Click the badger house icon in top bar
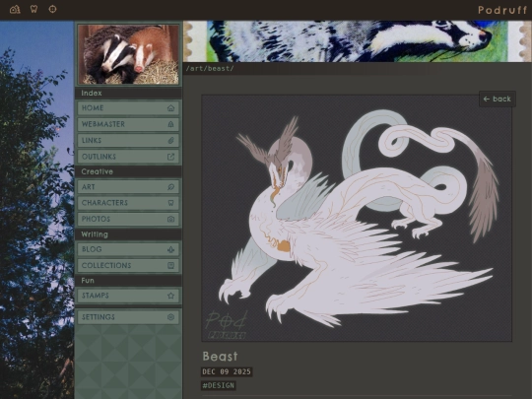 tap(15, 9)
